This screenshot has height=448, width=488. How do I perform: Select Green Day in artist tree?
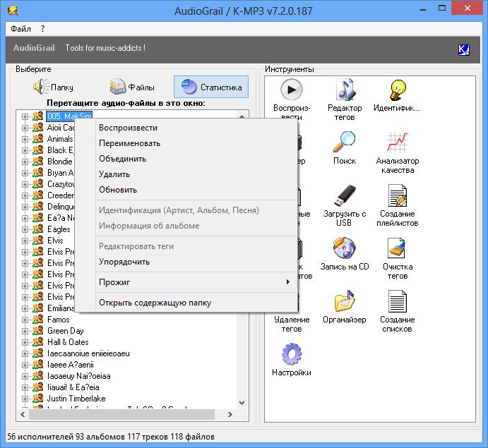pyautogui.click(x=66, y=331)
